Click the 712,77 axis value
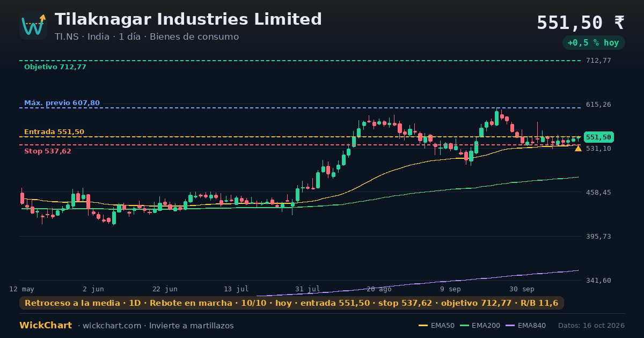This screenshot has width=644, height=338. (x=598, y=61)
